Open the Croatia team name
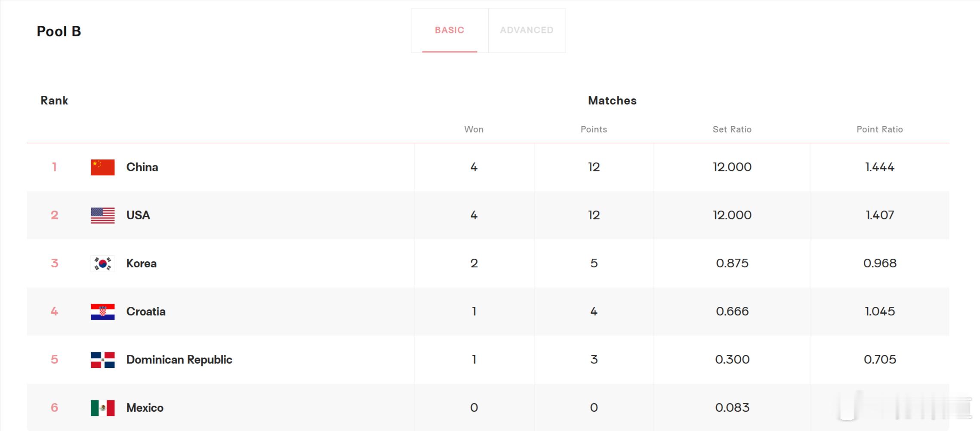The width and height of the screenshot is (980, 431). click(146, 312)
